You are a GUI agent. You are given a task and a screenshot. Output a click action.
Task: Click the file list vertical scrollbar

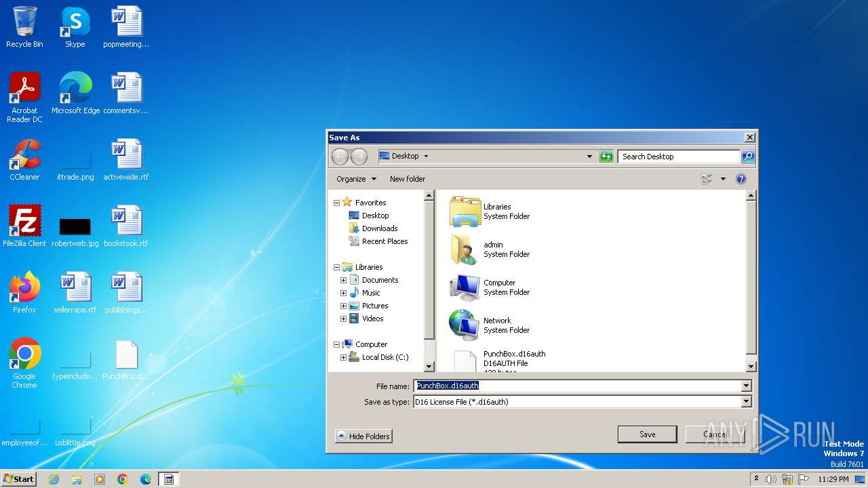(x=751, y=281)
